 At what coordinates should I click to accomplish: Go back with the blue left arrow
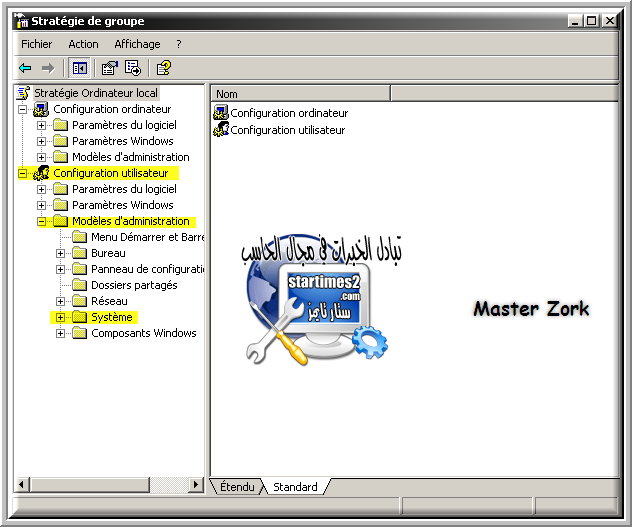(x=25, y=68)
